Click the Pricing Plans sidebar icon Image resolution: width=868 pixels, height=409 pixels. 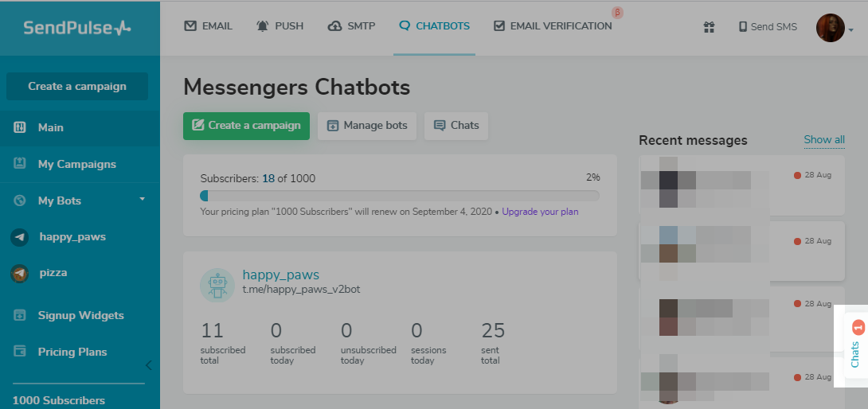(20, 352)
